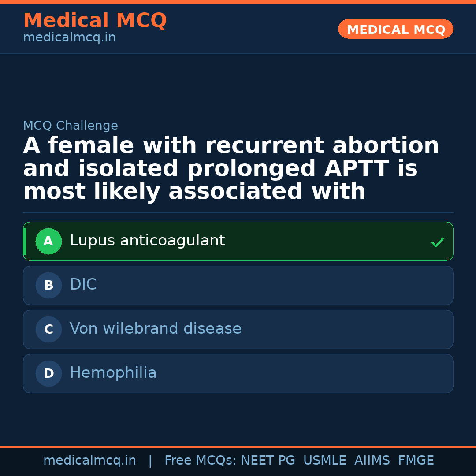Select the Lupus anticoagulant answer text
The width and height of the screenshot is (476, 476).
click(147, 241)
